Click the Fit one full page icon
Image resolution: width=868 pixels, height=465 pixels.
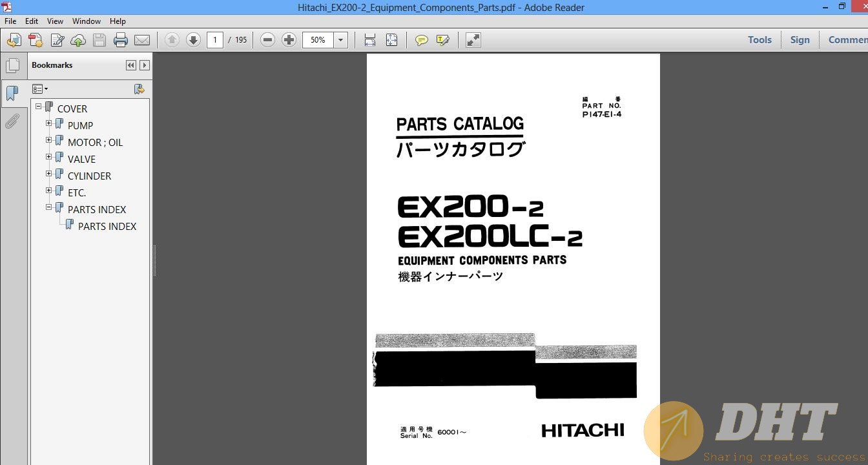(391, 40)
